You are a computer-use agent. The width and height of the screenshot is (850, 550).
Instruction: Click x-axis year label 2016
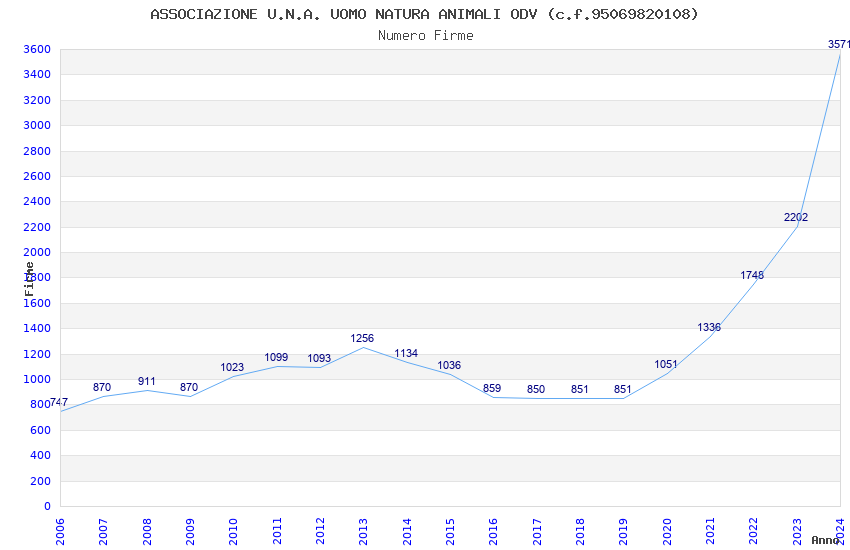point(493,532)
